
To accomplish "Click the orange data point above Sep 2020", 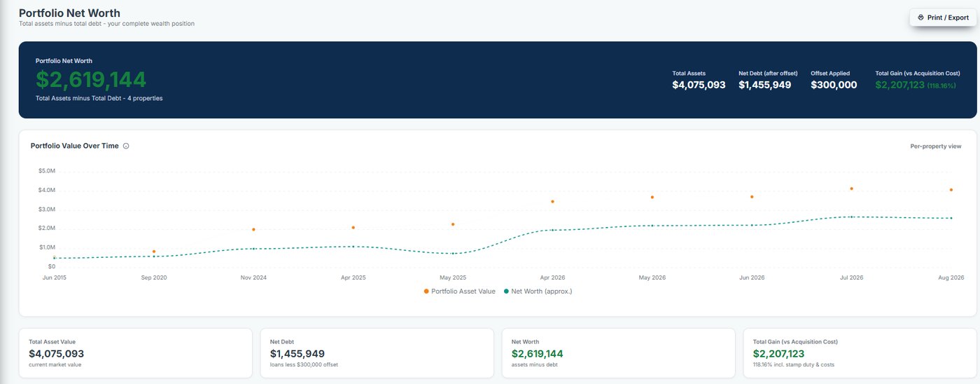I will point(154,252).
